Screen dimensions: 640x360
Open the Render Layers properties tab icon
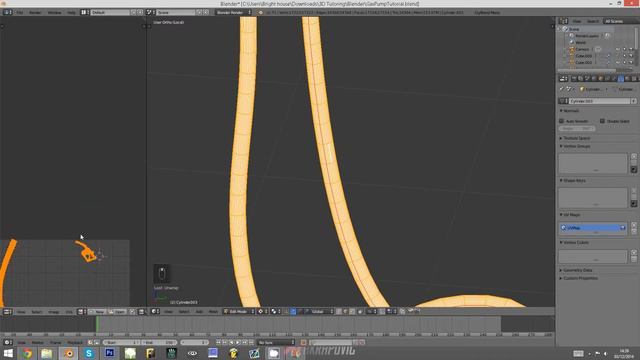tap(580, 79)
